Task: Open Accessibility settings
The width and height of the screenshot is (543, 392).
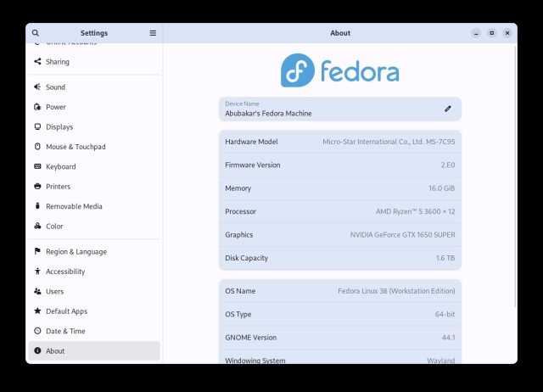Action: click(94, 272)
